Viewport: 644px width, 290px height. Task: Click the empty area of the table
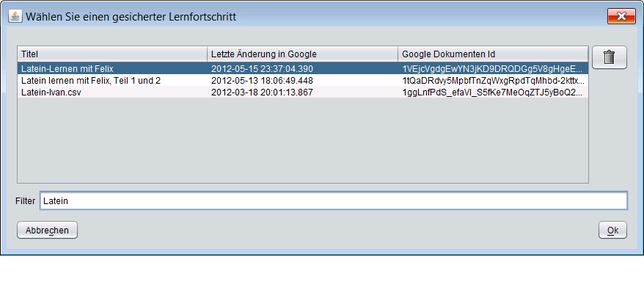(303, 140)
